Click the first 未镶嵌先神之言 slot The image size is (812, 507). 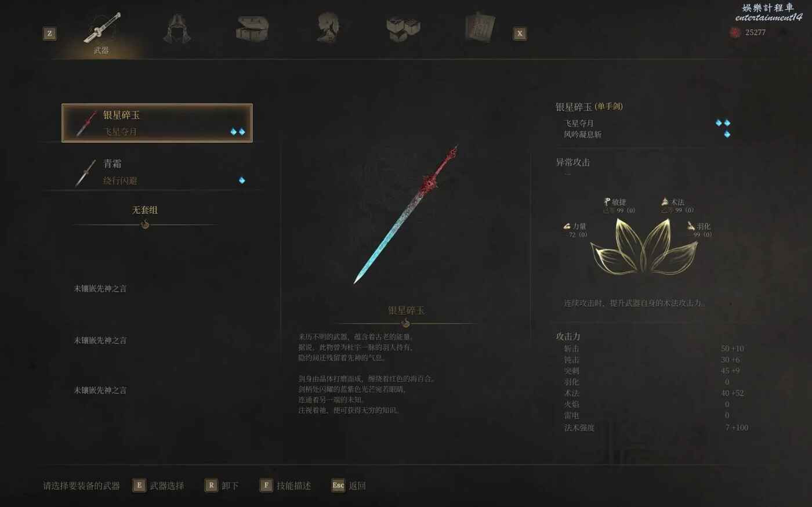point(100,288)
